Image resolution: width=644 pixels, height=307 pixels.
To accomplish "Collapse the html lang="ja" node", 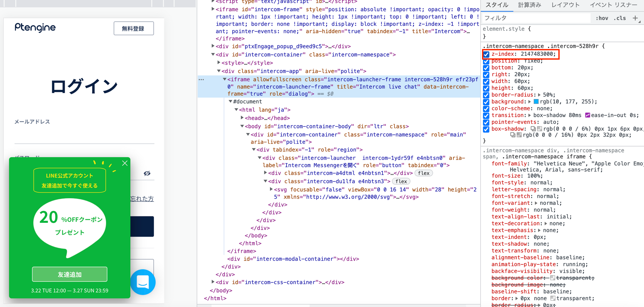I will pos(236,110).
